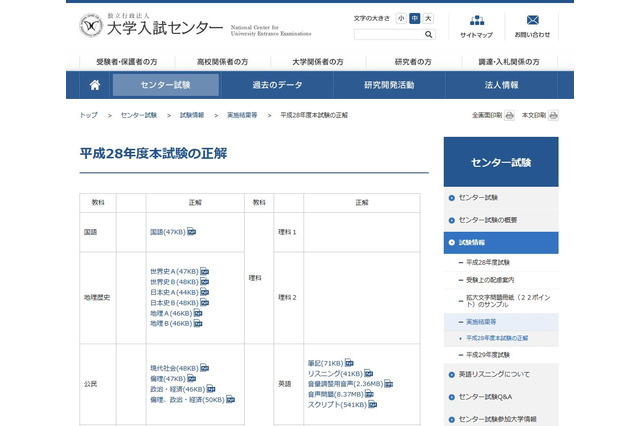
Task: Select 受験者・保護者の方 audience menu
Action: [127, 62]
